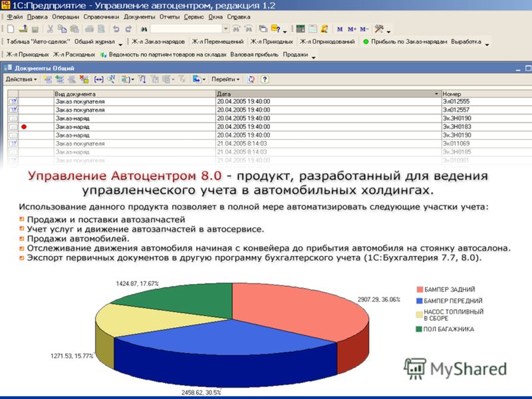Click the Вид документа column header
The width and height of the screenshot is (532, 399).
(x=135, y=94)
